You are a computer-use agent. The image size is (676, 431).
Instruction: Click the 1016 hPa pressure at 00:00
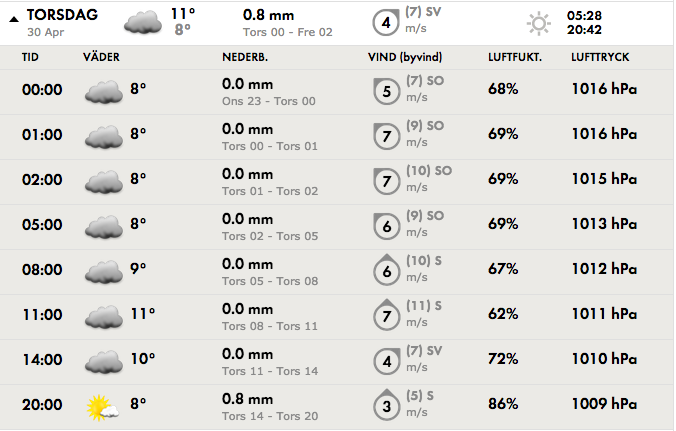pyautogui.click(x=604, y=89)
